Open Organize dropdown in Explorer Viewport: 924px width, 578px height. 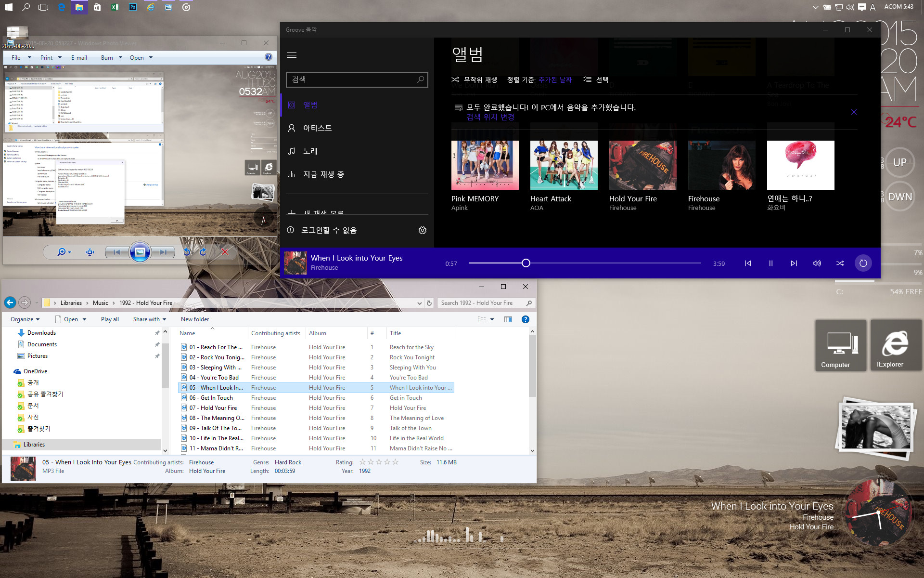(25, 319)
